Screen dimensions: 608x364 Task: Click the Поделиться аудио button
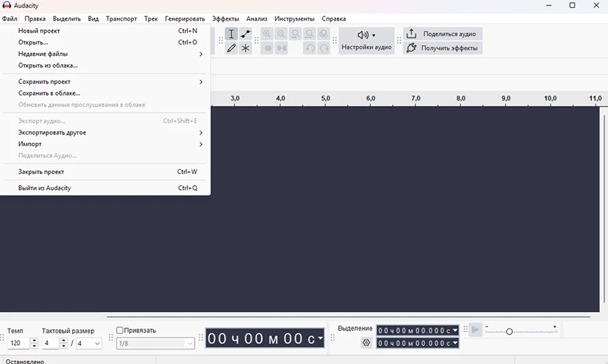(x=443, y=33)
